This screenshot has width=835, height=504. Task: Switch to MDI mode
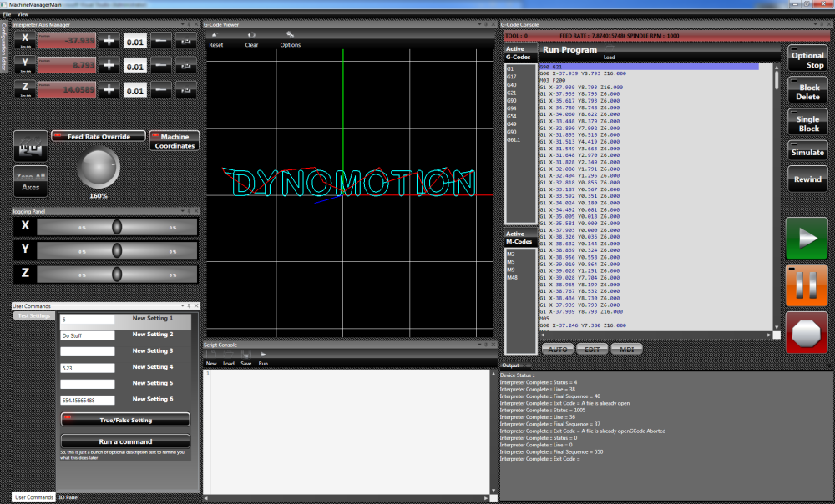tap(627, 349)
